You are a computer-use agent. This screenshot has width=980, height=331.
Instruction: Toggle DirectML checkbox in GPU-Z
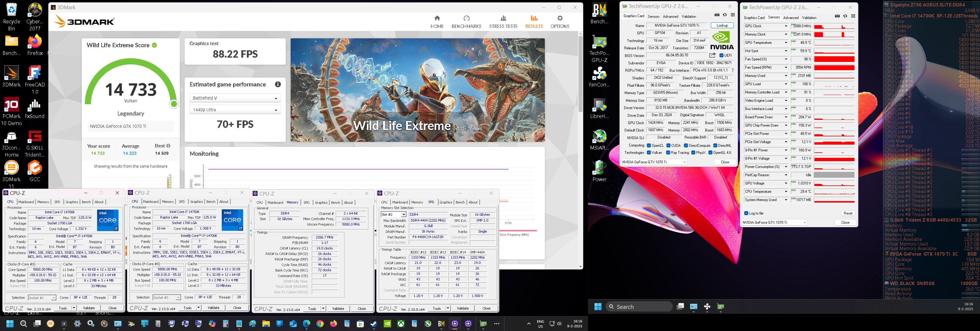[x=715, y=146]
